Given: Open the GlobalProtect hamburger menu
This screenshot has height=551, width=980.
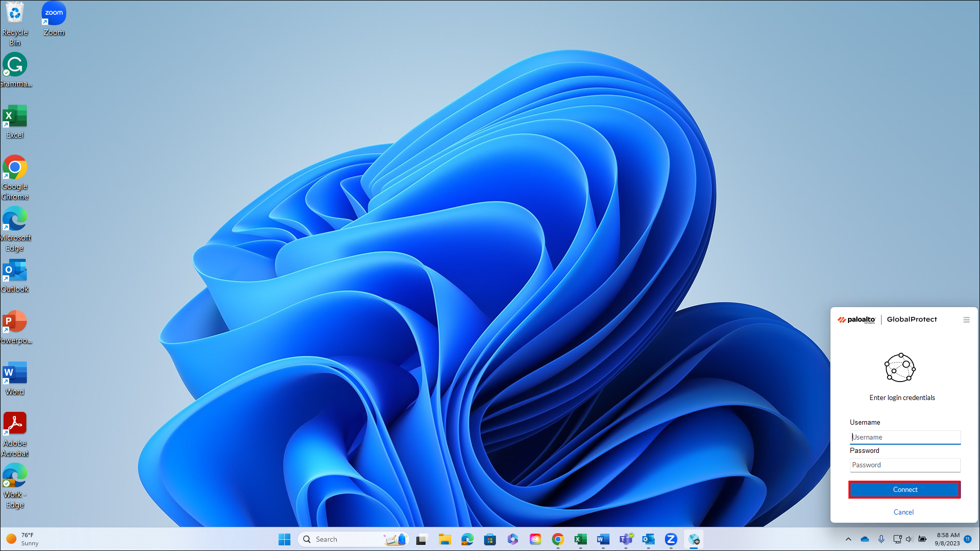Looking at the screenshot, I should tap(966, 319).
